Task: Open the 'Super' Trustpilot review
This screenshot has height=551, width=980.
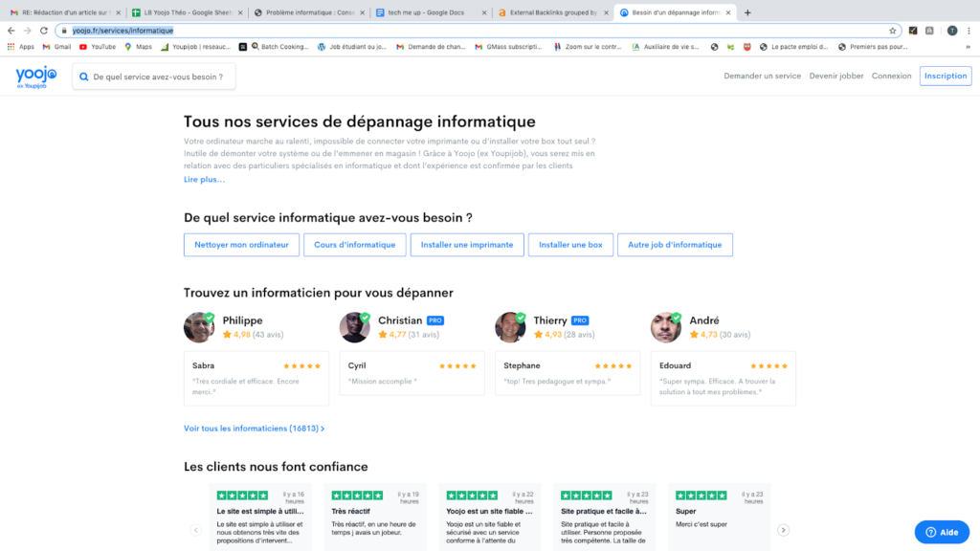Action: tap(720, 517)
